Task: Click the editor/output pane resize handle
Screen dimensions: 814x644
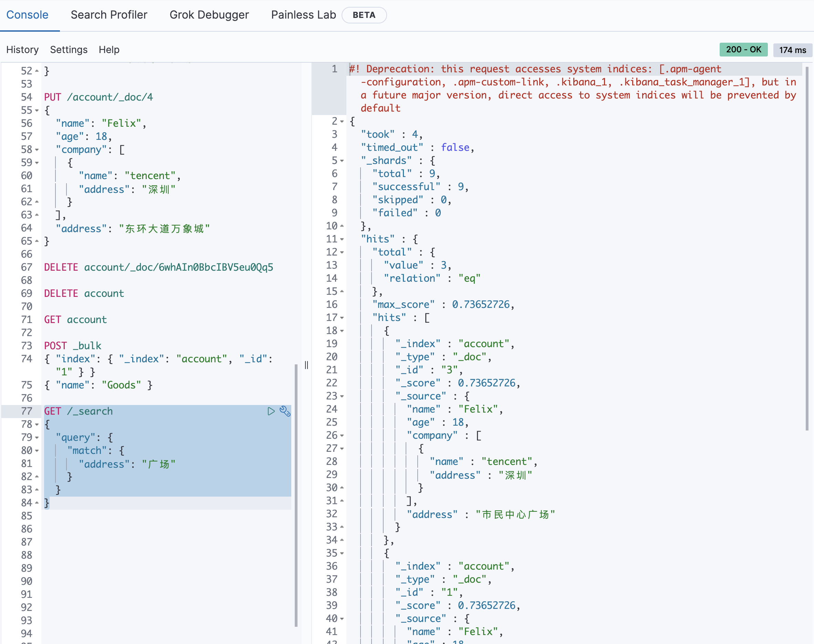Action: tap(306, 365)
